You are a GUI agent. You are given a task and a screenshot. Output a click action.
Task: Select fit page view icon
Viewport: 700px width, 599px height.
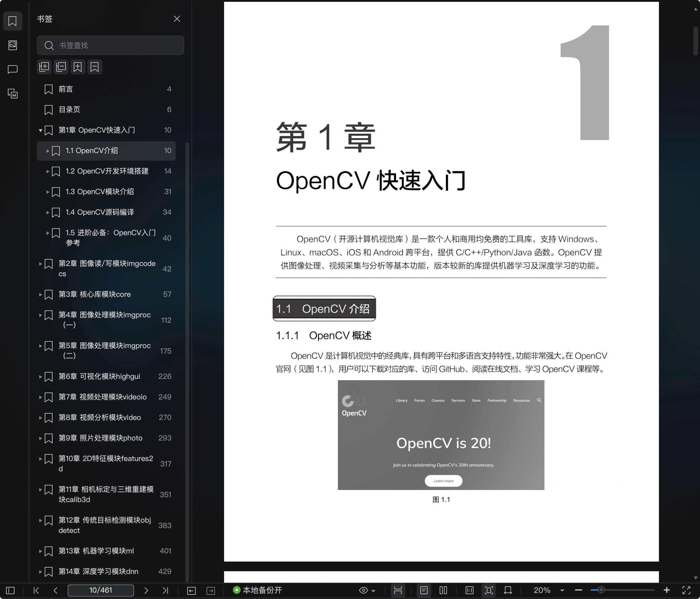tap(489, 590)
